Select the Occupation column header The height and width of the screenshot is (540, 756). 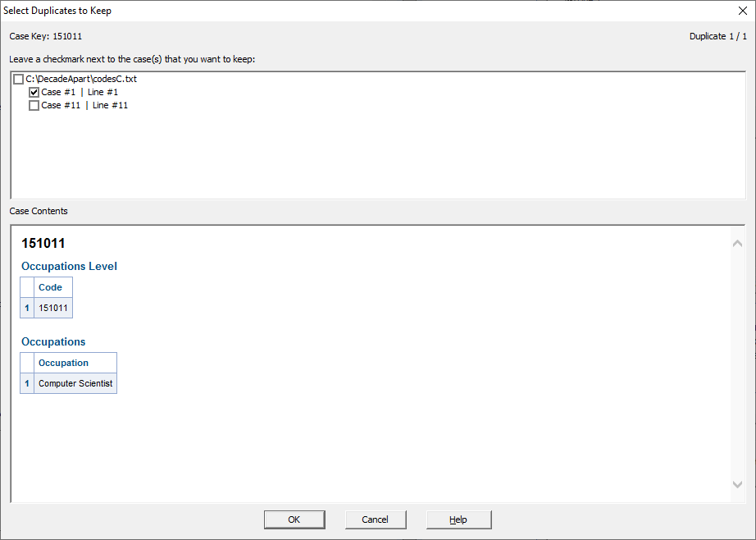pyautogui.click(x=65, y=363)
